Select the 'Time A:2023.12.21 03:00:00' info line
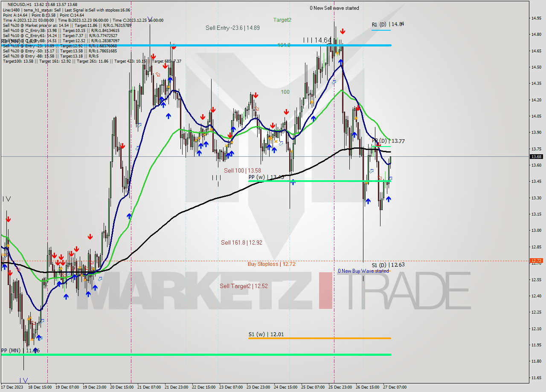The image size is (546, 392). point(83,20)
